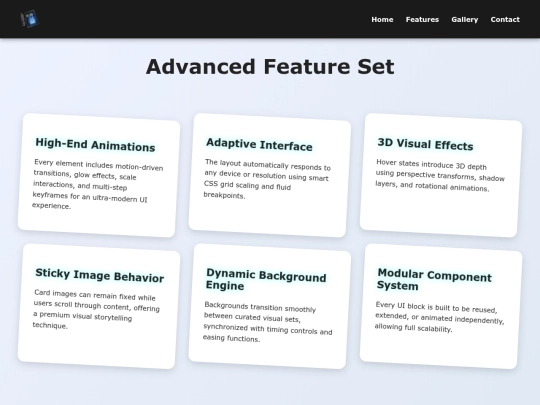Click the '3D Visual Effects' card title
This screenshot has width=540, height=405.
tap(425, 144)
